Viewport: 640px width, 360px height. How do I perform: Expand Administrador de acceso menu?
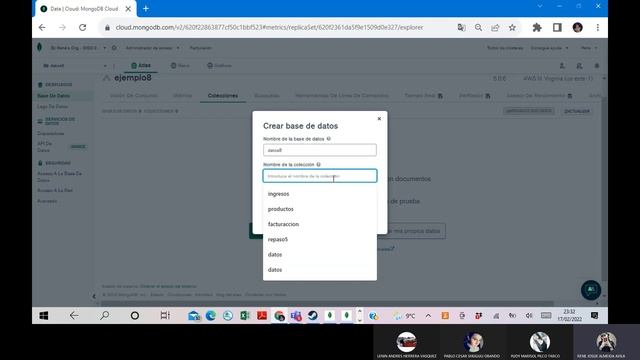[x=152, y=48]
